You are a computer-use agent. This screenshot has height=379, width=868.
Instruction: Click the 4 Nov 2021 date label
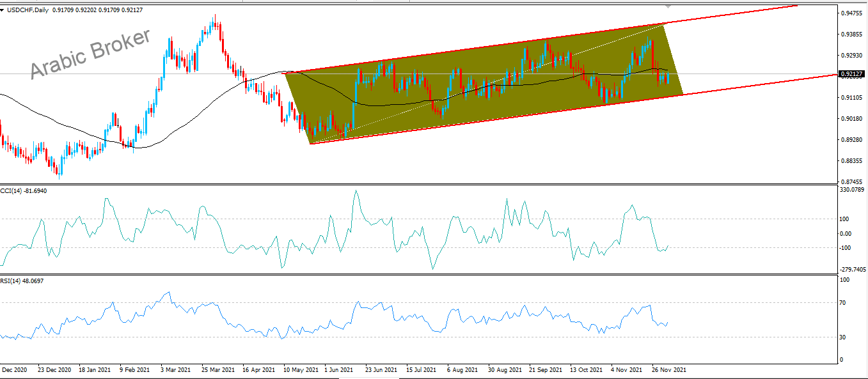[626, 369]
